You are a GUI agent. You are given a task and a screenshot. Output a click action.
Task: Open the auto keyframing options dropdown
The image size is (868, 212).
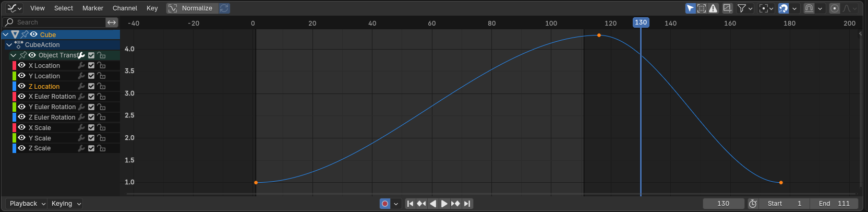(396, 204)
